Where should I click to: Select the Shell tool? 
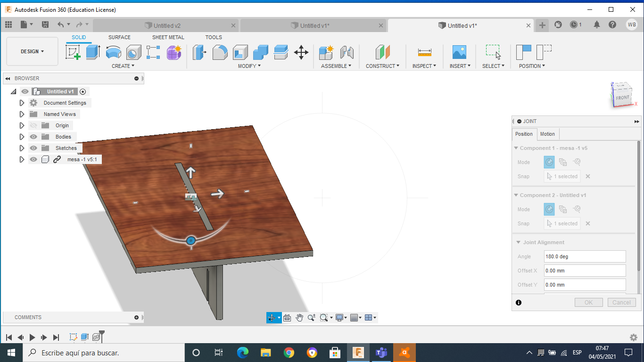(x=240, y=52)
